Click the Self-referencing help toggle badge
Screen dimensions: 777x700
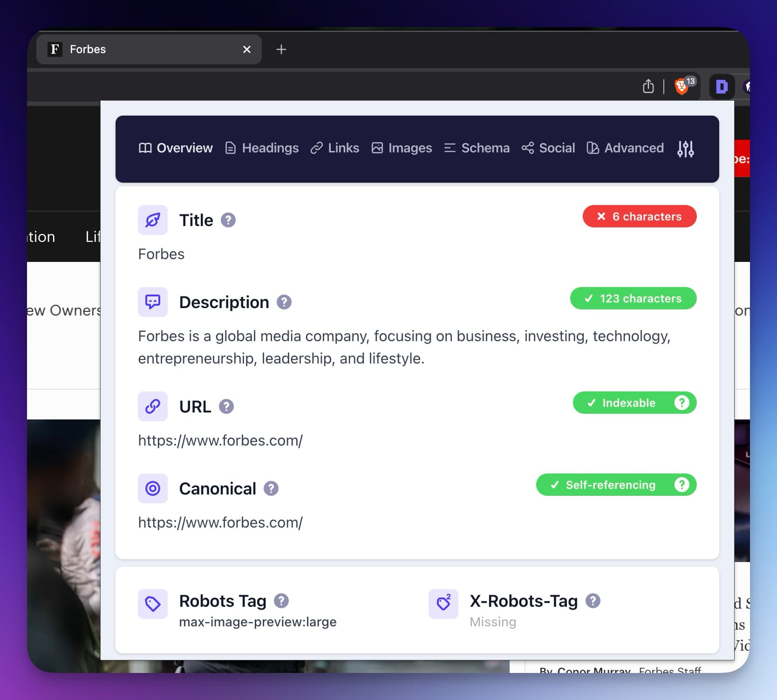tap(681, 485)
